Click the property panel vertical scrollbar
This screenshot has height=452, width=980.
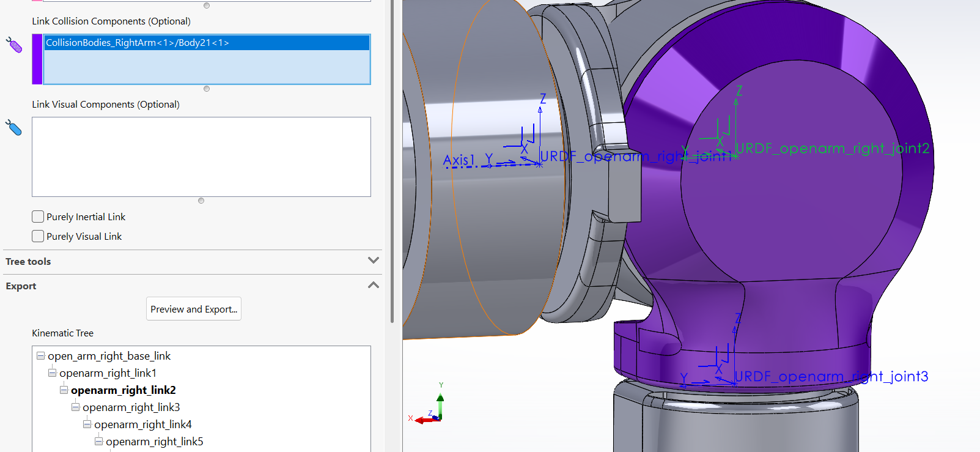point(392,161)
